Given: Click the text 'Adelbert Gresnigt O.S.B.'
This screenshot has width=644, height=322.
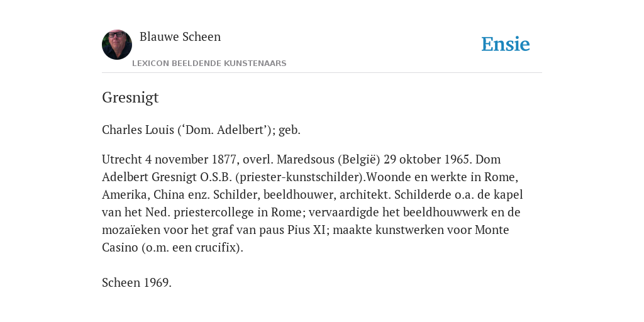Looking at the screenshot, I should pyautogui.click(x=167, y=177).
